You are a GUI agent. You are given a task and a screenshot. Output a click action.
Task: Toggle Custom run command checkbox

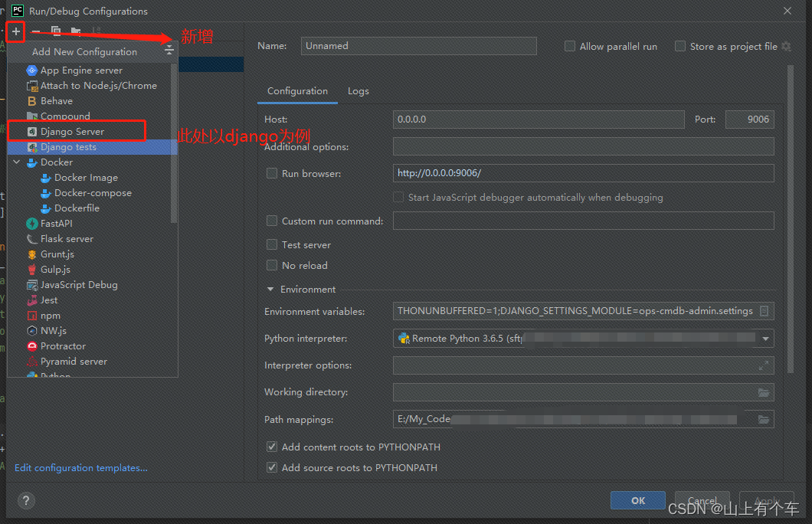point(272,221)
